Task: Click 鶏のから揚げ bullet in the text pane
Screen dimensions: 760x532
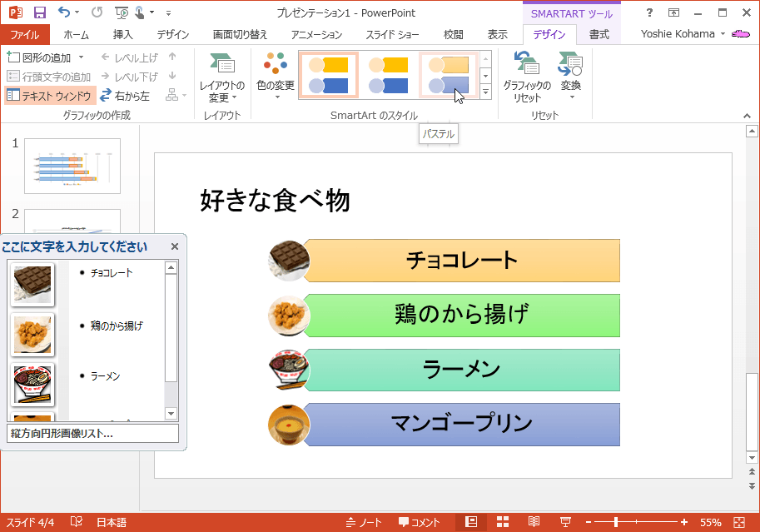Action: [x=117, y=326]
